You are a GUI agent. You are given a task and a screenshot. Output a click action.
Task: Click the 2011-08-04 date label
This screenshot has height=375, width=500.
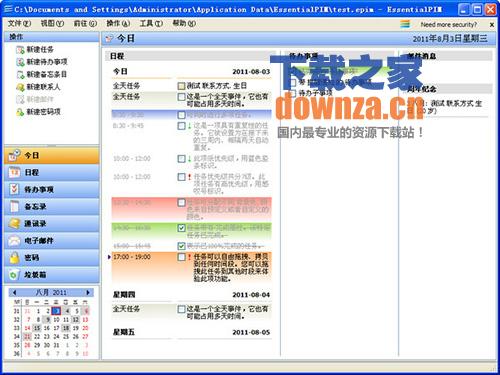[x=251, y=295]
